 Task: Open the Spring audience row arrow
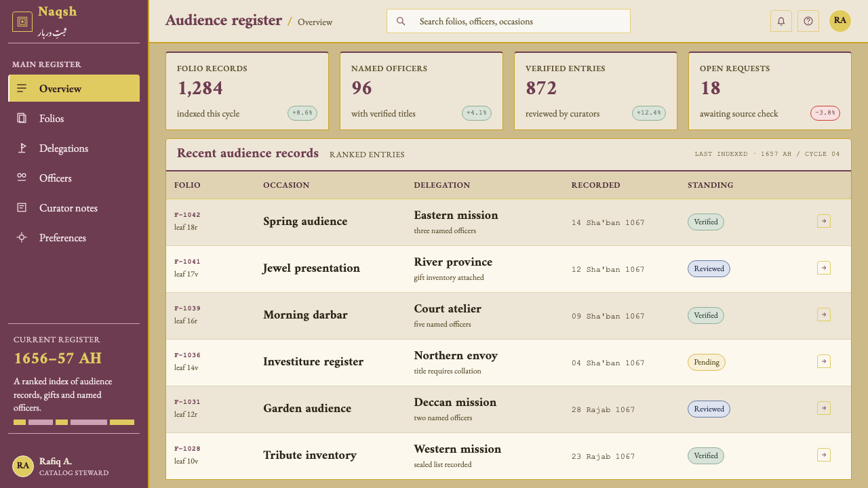point(824,221)
